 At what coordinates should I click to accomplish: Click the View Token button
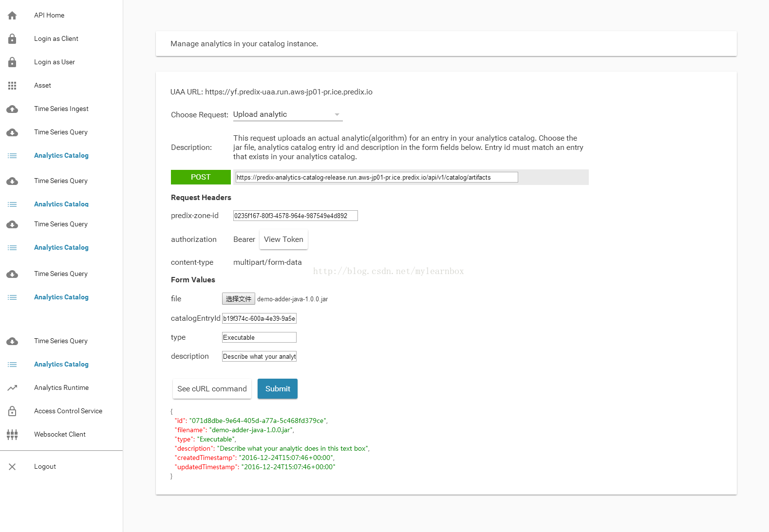click(283, 239)
